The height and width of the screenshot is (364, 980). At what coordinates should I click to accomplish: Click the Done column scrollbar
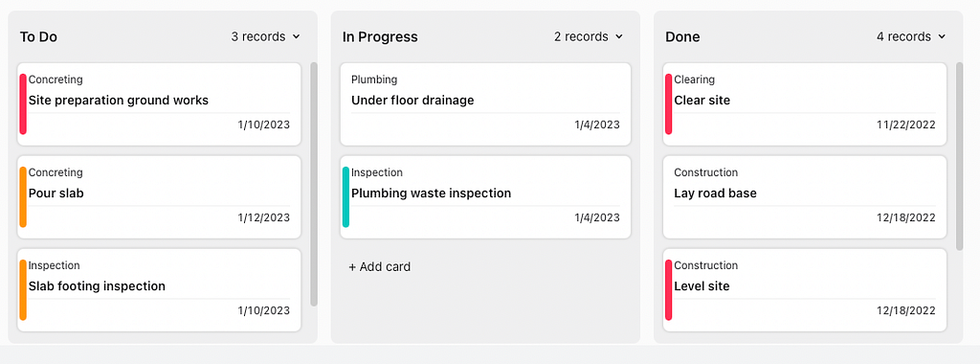click(x=959, y=156)
